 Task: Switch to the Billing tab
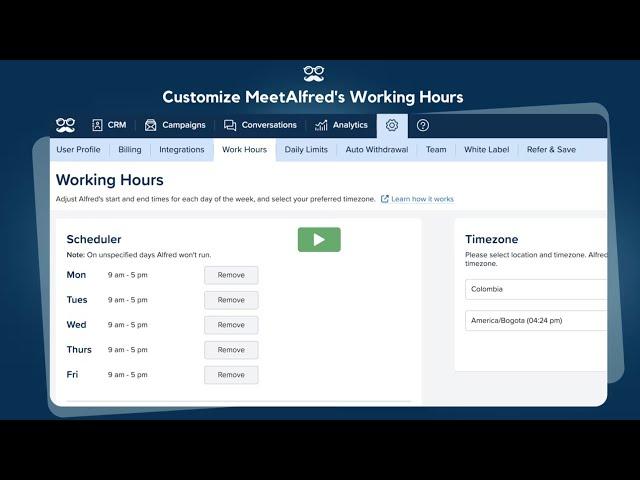click(x=130, y=149)
